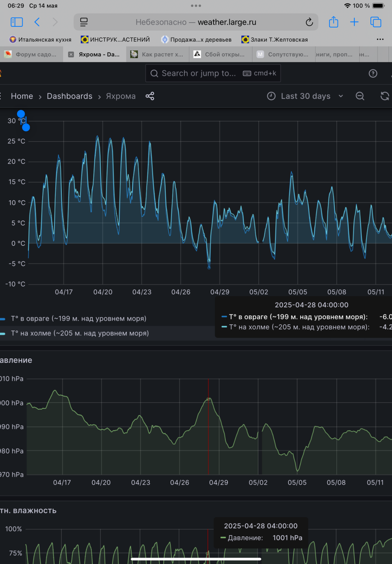392x564 pixels.
Task: Open page reader menu icon in address bar
Action: point(84,22)
